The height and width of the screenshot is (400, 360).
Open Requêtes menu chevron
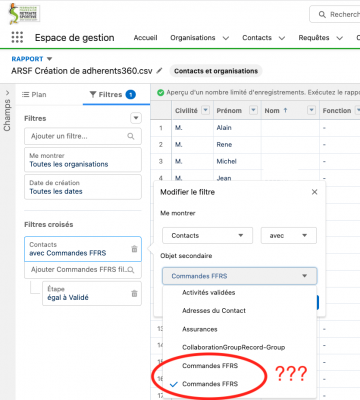[x=339, y=38]
